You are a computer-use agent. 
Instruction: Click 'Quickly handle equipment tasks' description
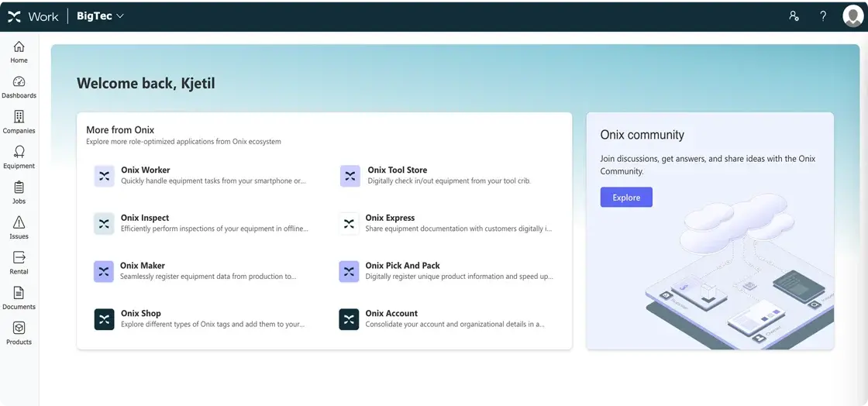(x=213, y=181)
